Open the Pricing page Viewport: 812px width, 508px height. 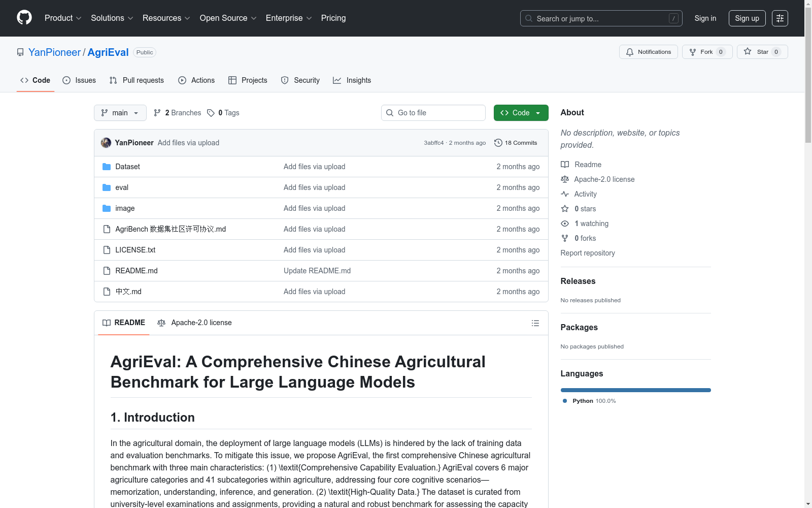click(333, 18)
